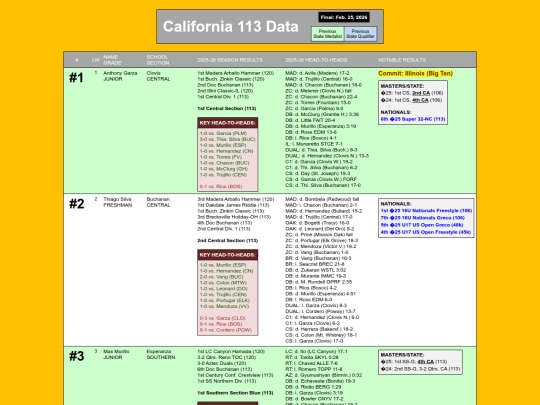Click '1-0 vs. Torres (FV)' entry

[221, 157]
